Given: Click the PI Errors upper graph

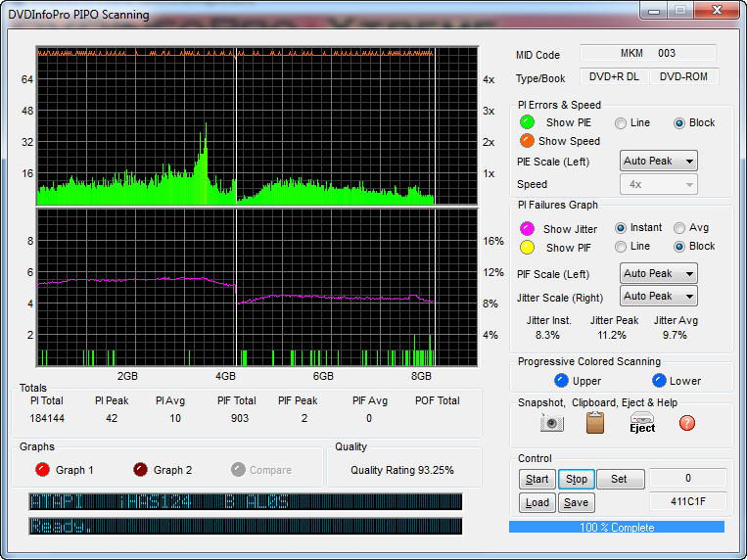Looking at the screenshot, I should 257,126.
